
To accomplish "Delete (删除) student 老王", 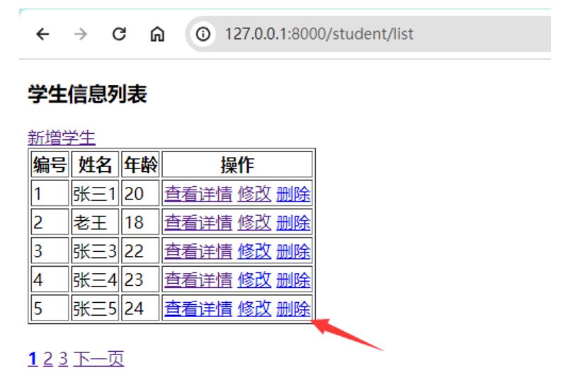I will tap(293, 222).
